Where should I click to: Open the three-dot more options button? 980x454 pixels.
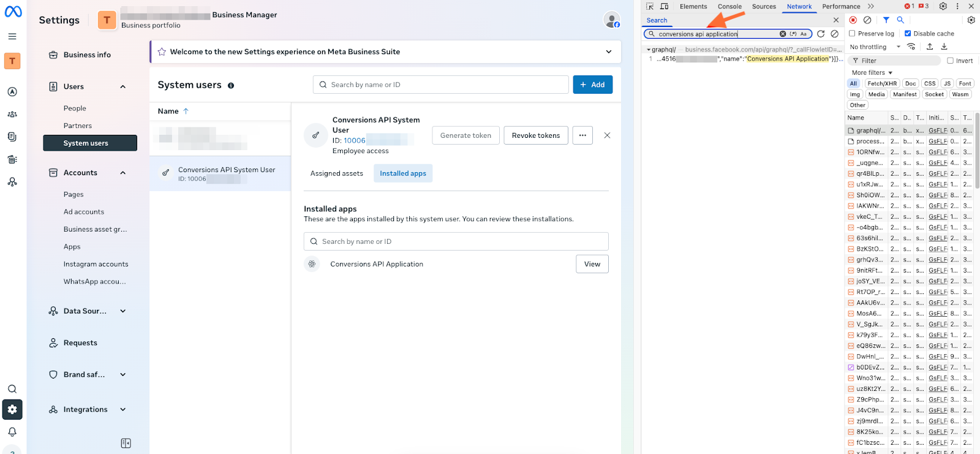pos(582,135)
